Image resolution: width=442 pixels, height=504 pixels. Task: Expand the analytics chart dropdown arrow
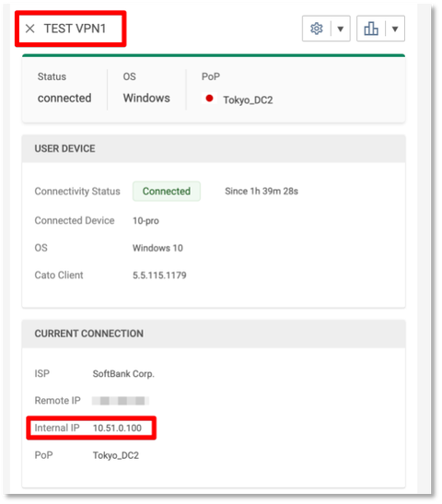[395, 29]
